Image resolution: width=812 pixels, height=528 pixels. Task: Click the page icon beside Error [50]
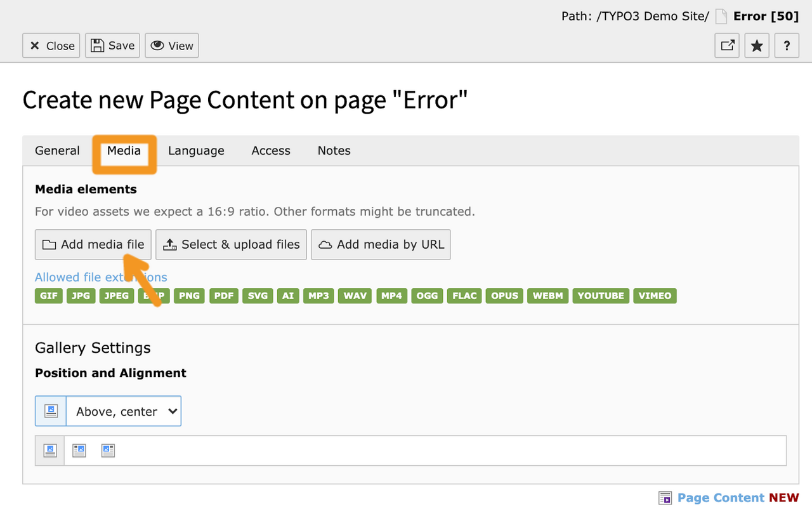721,17
